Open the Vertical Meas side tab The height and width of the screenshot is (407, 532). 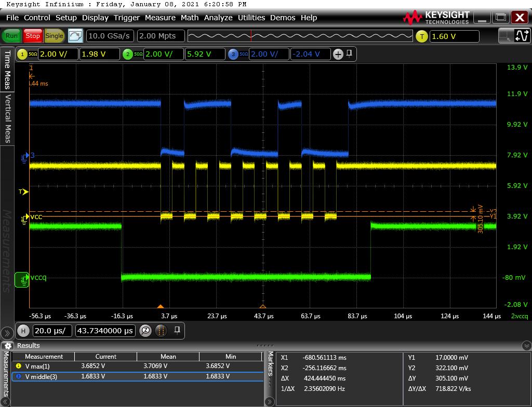point(7,118)
